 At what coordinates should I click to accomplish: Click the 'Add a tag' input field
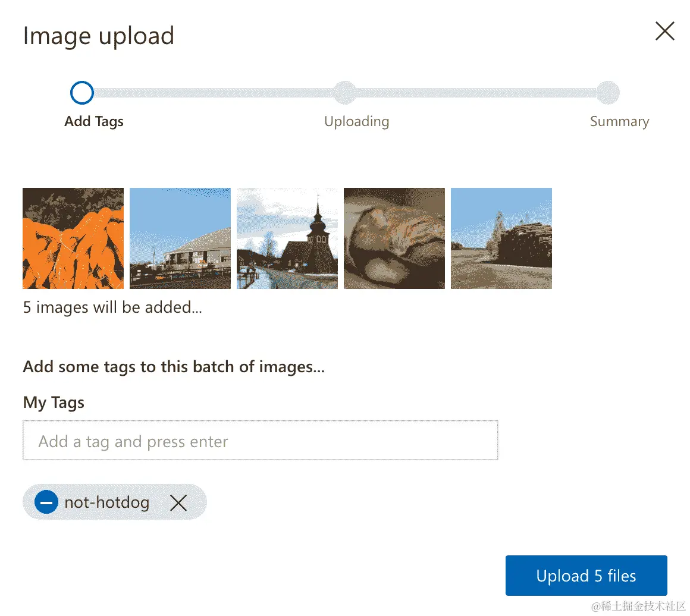click(260, 441)
